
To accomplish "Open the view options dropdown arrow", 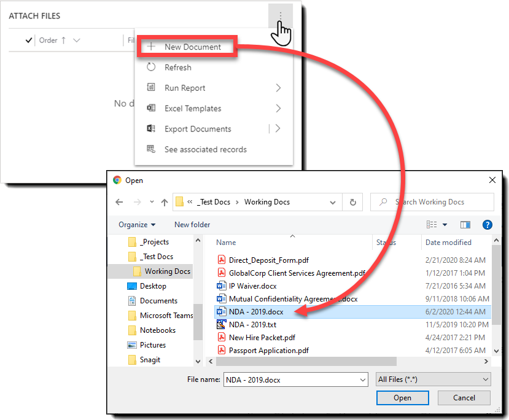I will point(445,225).
